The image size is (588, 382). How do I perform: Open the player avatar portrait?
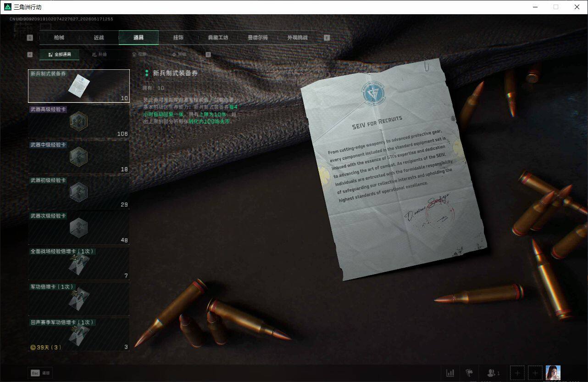tap(553, 373)
